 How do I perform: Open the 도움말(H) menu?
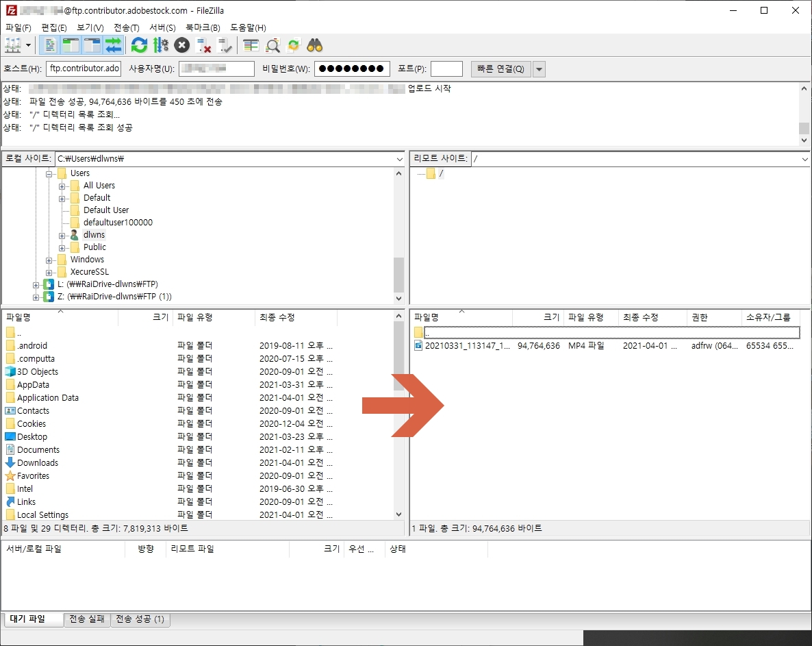[x=248, y=27]
